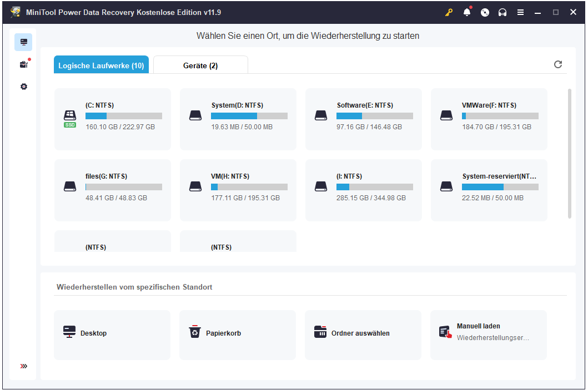
Task: Click the drive list vertical scrollbar
Action: click(570, 154)
